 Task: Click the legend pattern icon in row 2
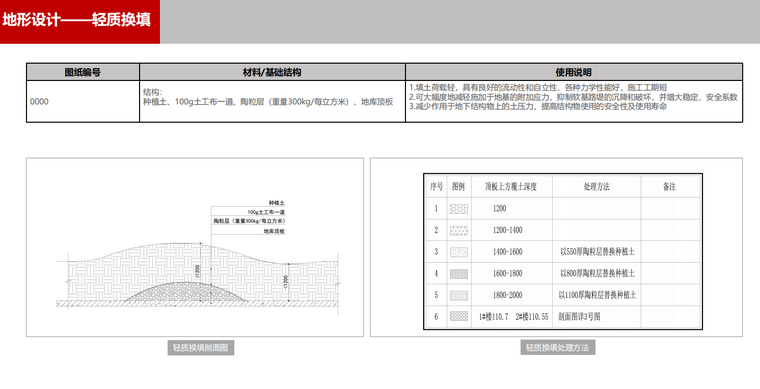click(x=459, y=231)
